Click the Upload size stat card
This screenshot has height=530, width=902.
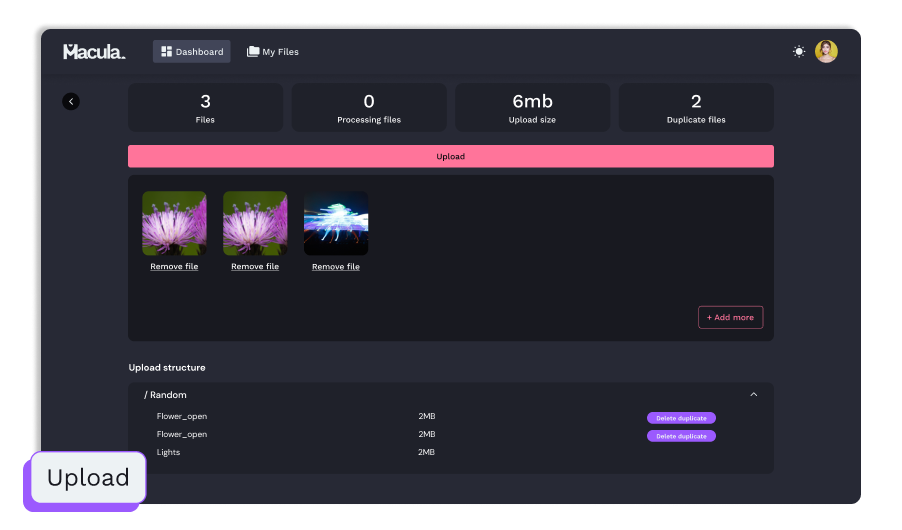tap(532, 108)
